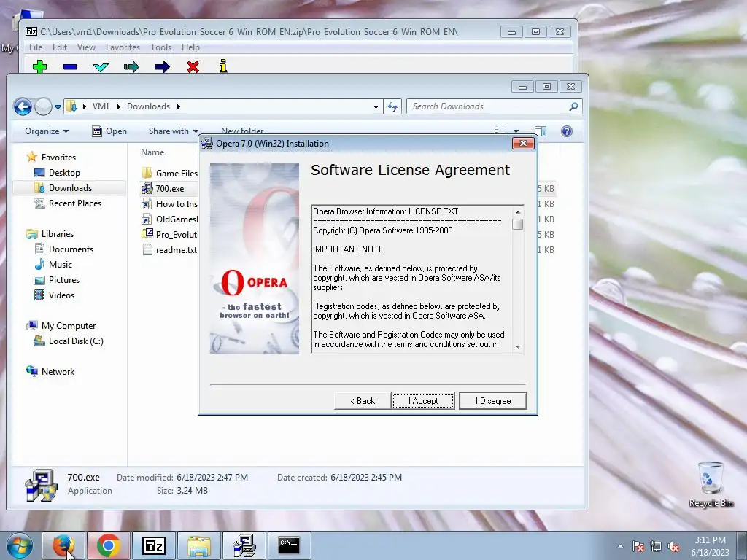Click VM1 in the address breadcrumb

click(x=101, y=106)
